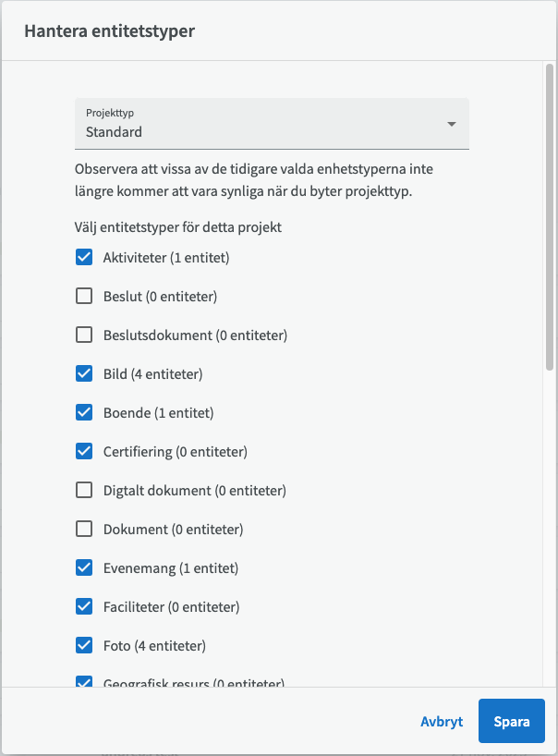Check the Digtalt dokument box

click(84, 490)
